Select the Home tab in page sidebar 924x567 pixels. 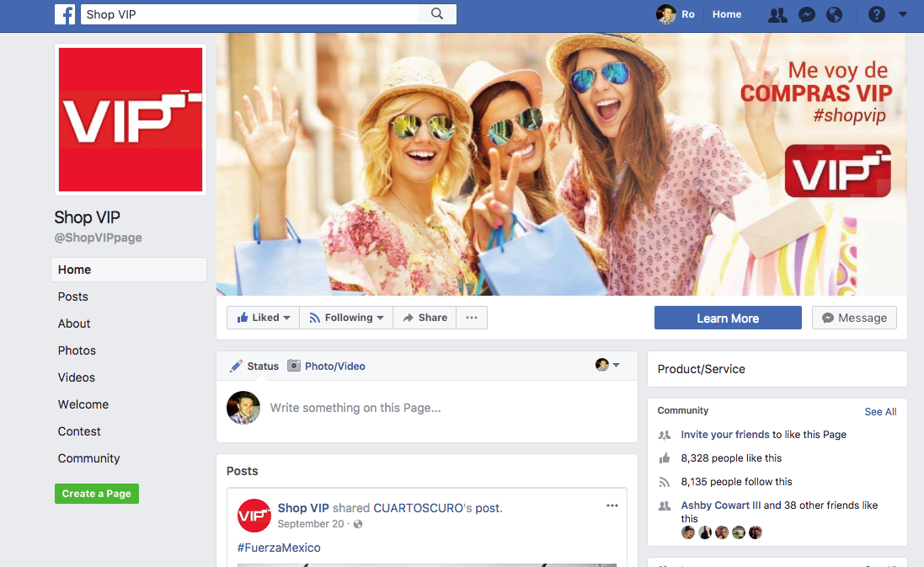point(129,270)
